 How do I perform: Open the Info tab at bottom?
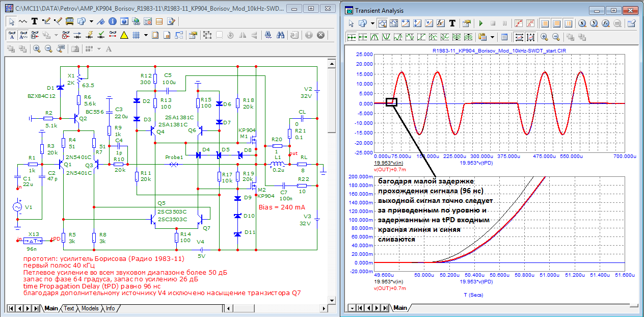click(110, 308)
